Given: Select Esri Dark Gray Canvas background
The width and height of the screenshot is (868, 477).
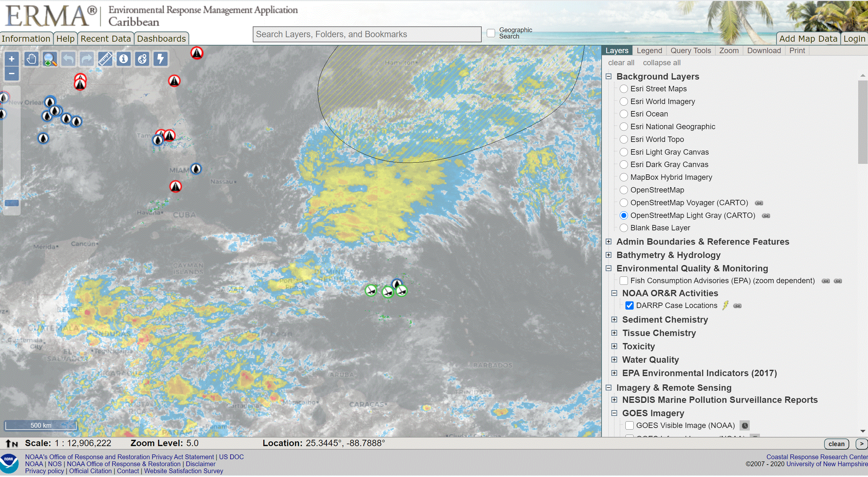Looking at the screenshot, I should click(624, 165).
